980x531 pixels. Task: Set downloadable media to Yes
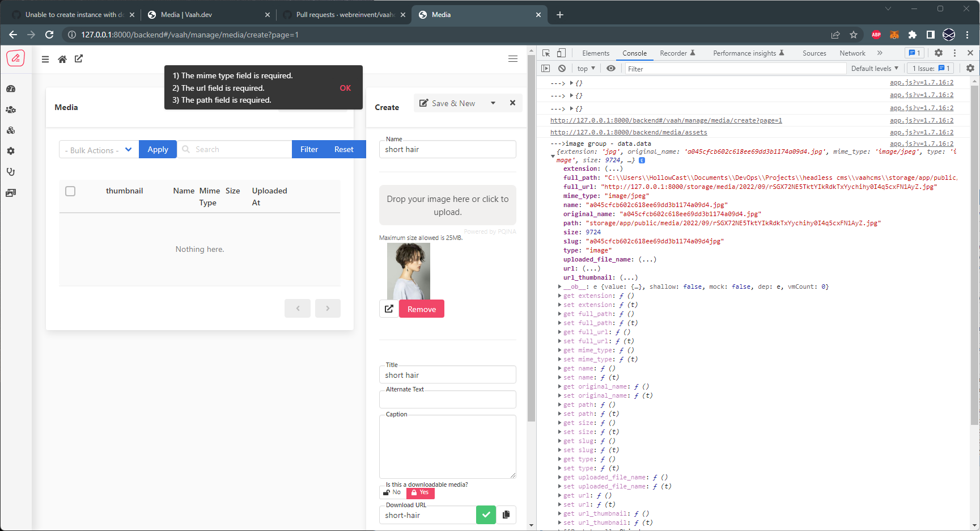[420, 492]
